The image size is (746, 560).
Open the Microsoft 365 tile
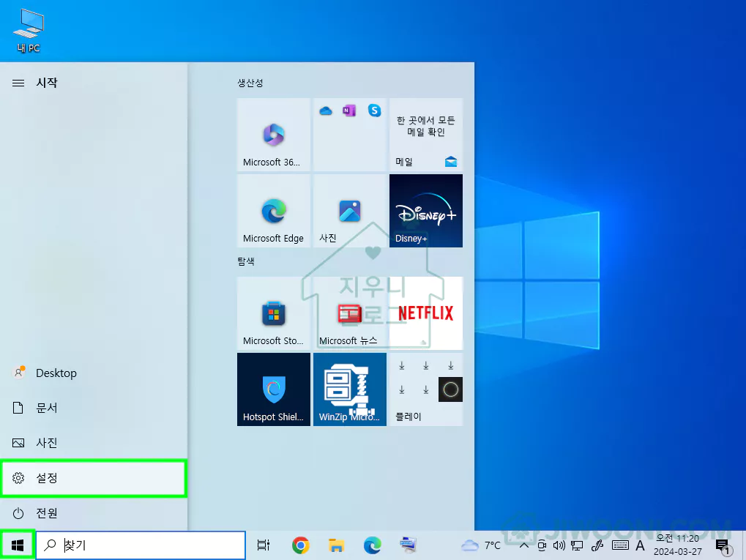pos(273,135)
